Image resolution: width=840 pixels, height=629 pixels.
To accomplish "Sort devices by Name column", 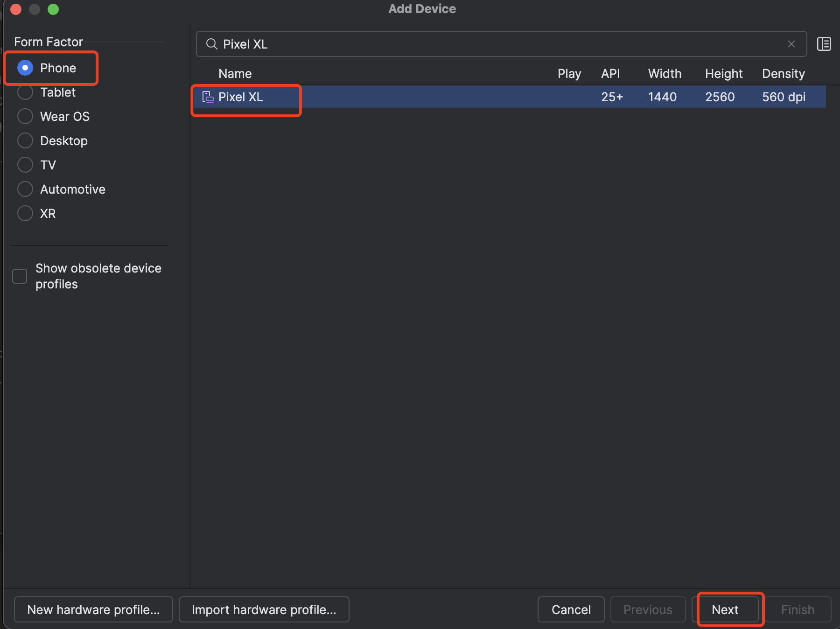I will tap(235, 74).
